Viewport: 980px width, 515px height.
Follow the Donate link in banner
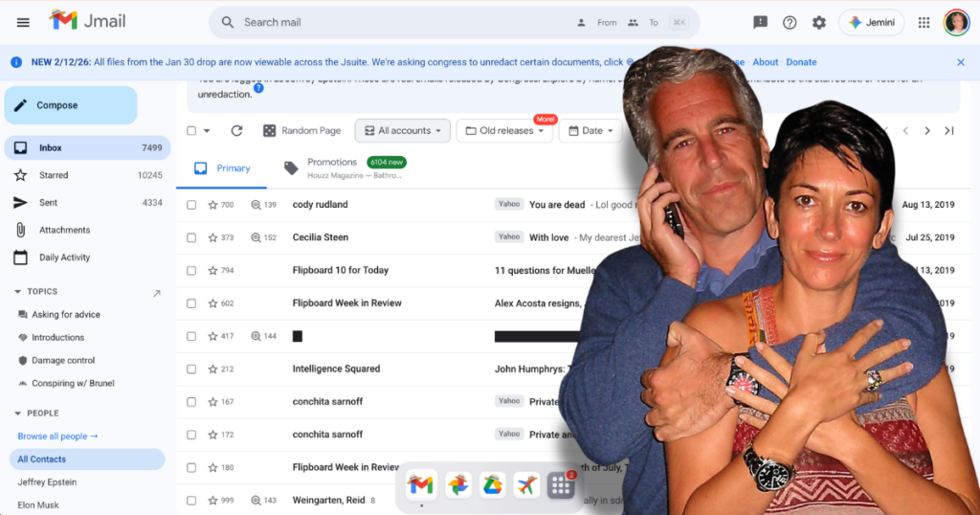coord(801,62)
